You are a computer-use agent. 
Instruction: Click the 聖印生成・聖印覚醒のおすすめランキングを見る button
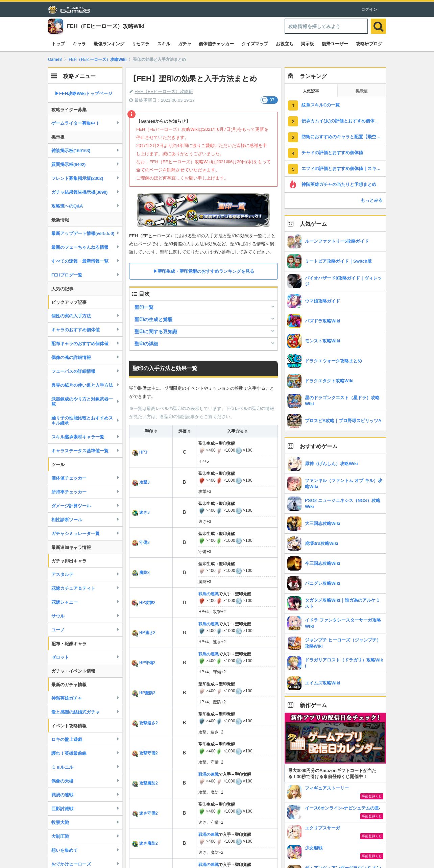(203, 271)
